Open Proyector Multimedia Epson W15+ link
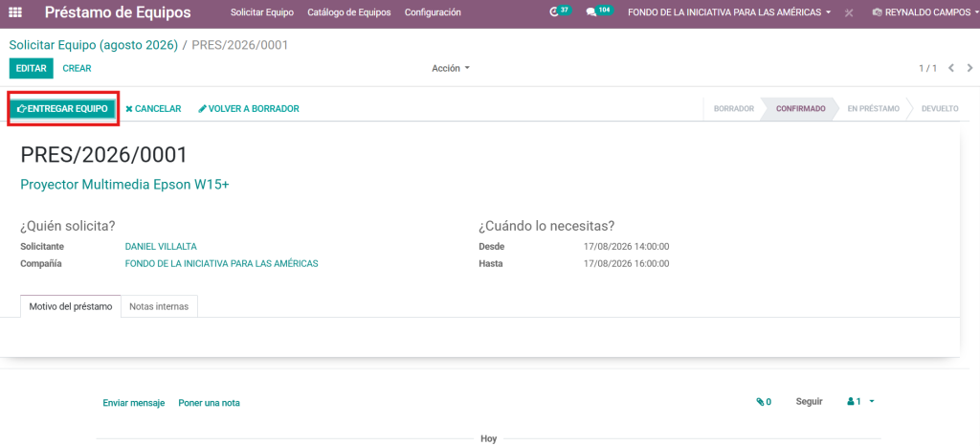This screenshot has height=446, width=980. [125, 185]
